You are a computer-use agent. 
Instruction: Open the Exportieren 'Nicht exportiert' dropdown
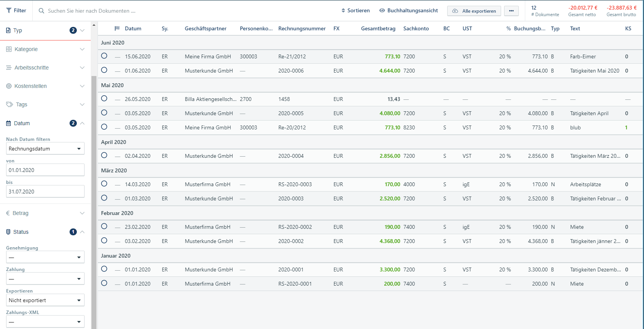45,300
